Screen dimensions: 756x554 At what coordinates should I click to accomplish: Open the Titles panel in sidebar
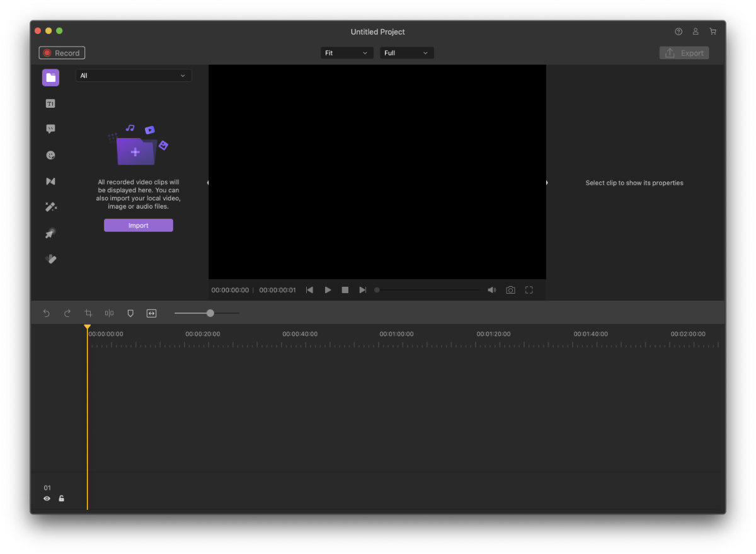(50, 103)
